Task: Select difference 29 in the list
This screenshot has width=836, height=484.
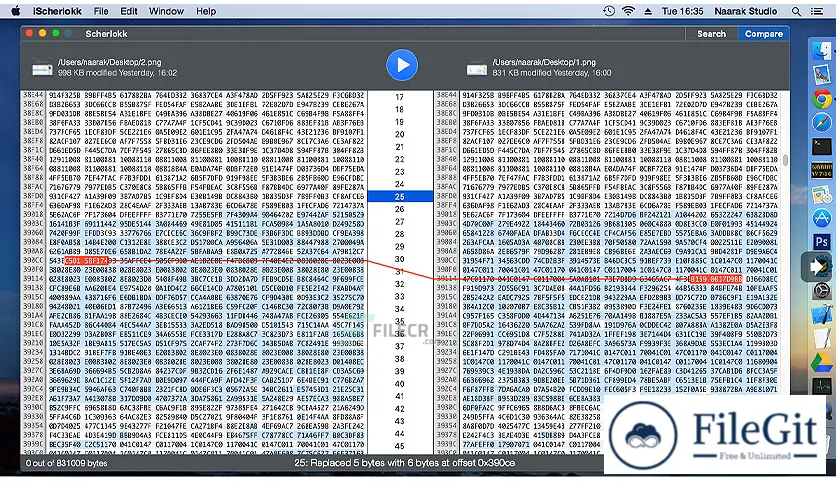Action: pos(399,247)
